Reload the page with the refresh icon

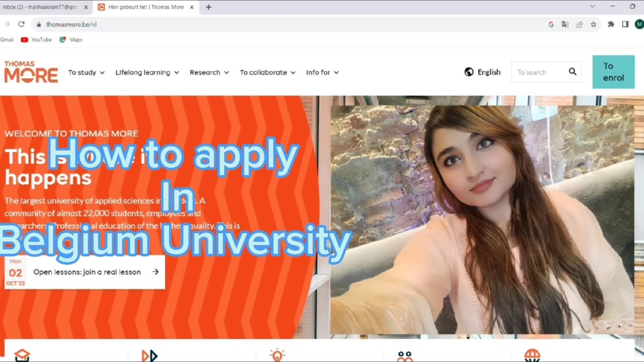click(21, 24)
